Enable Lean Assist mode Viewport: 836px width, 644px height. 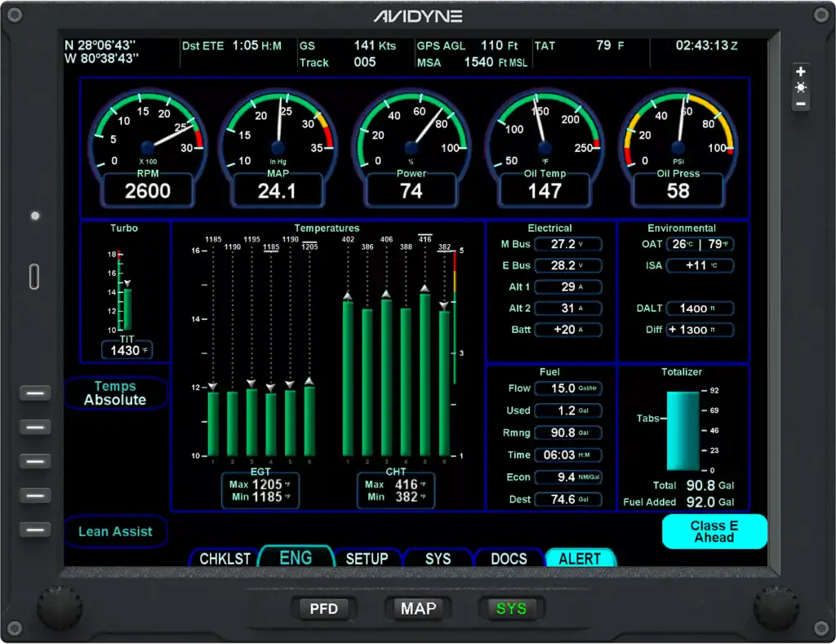[x=115, y=531]
